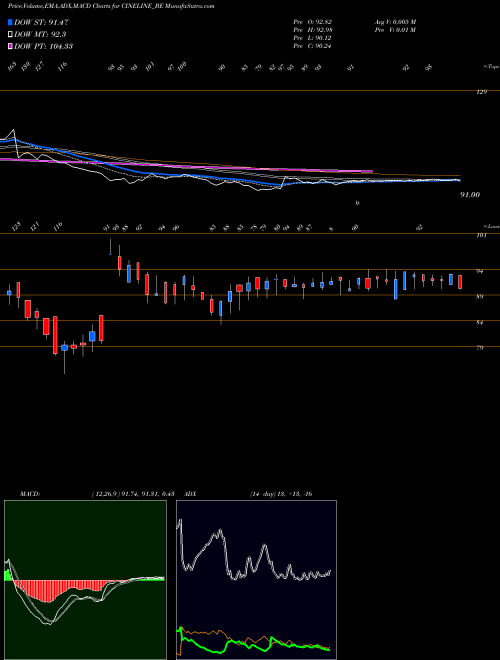Click the 'Pre L: 90.12' value
The image size is (500, 660).
(x=313, y=38)
